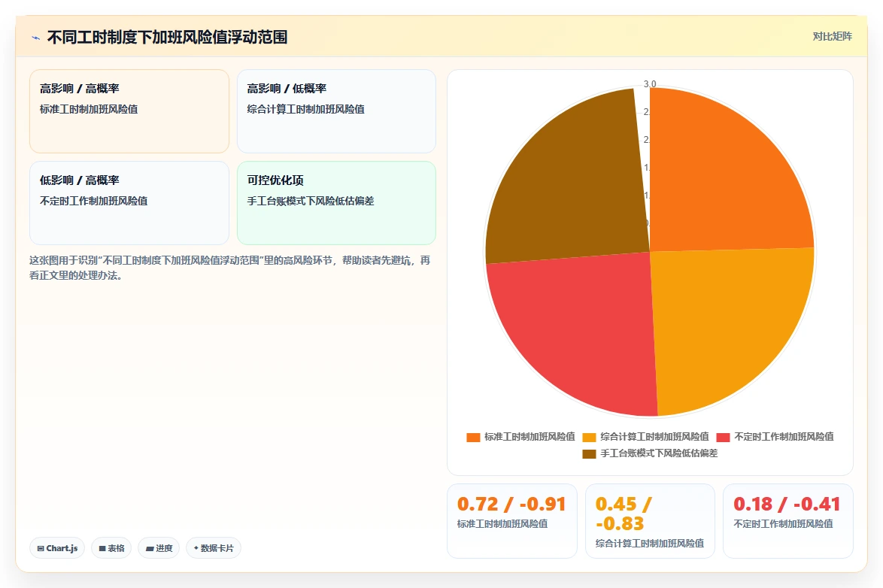This screenshot has width=883, height=588.
Task: Click the lightning icon beside the title
Action: click(x=36, y=38)
